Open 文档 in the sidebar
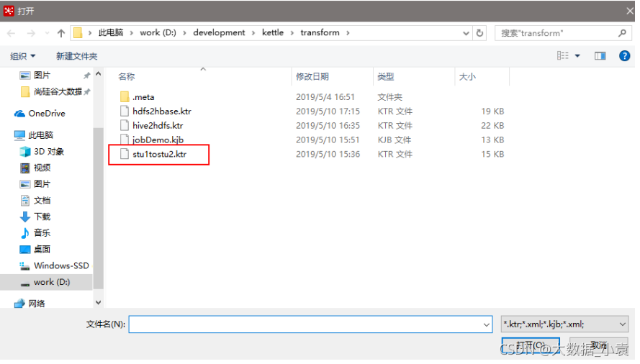 tap(42, 201)
